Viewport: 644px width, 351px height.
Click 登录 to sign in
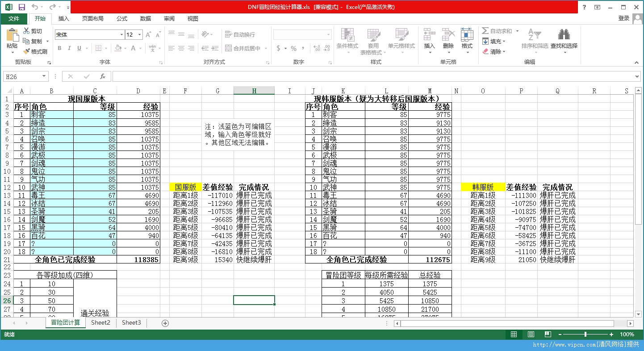pyautogui.click(x=624, y=18)
